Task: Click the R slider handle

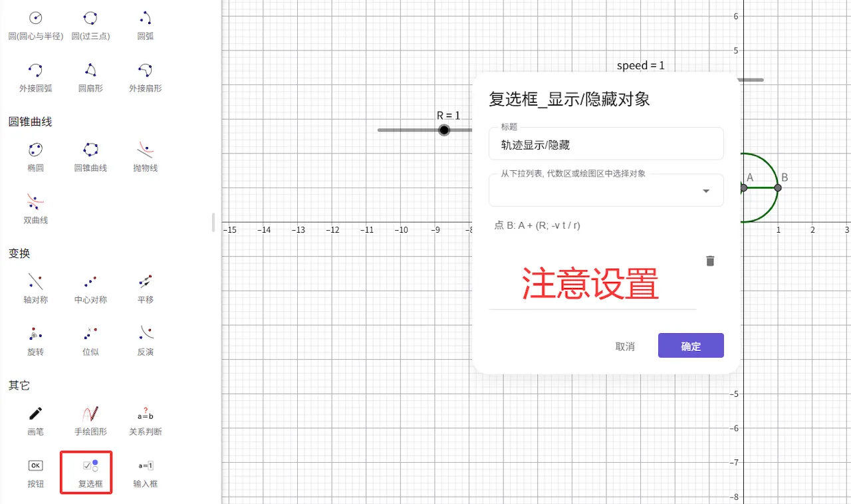Action: pyautogui.click(x=444, y=130)
